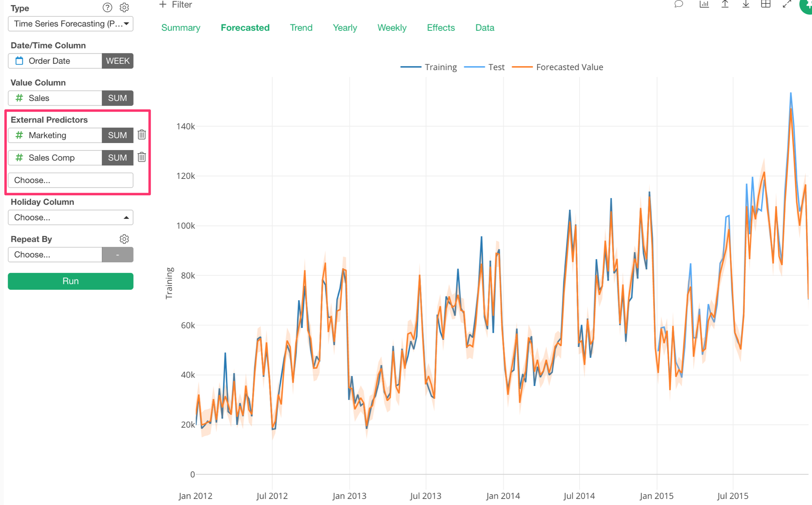This screenshot has width=812, height=505.
Task: Click the expand fullscreen arrows icon
Action: [787, 4]
